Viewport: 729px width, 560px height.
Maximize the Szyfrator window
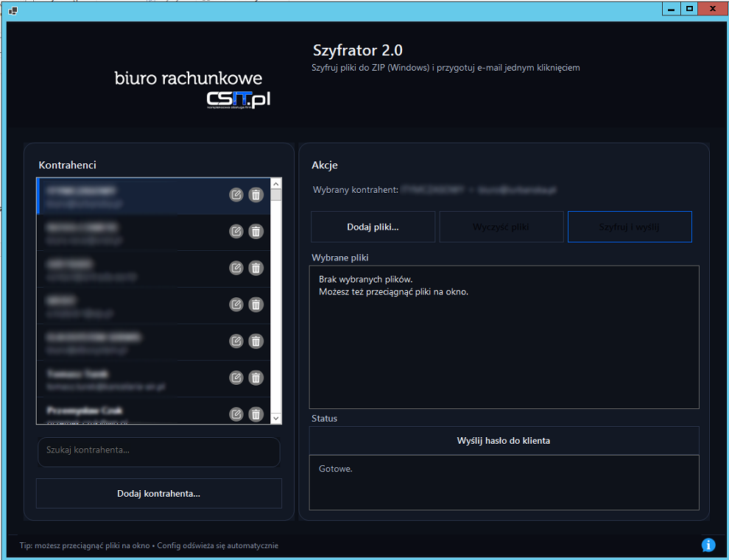click(x=689, y=9)
